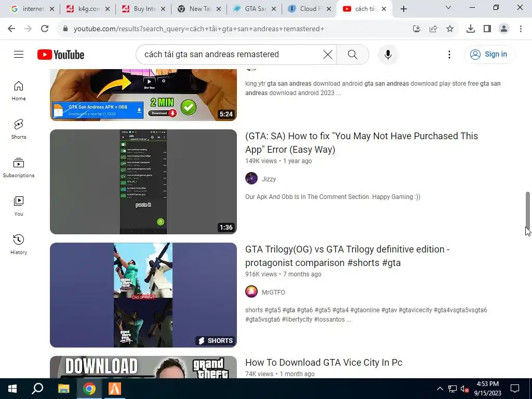
Task: Visit the MrGTFO channel name
Action: click(273, 292)
